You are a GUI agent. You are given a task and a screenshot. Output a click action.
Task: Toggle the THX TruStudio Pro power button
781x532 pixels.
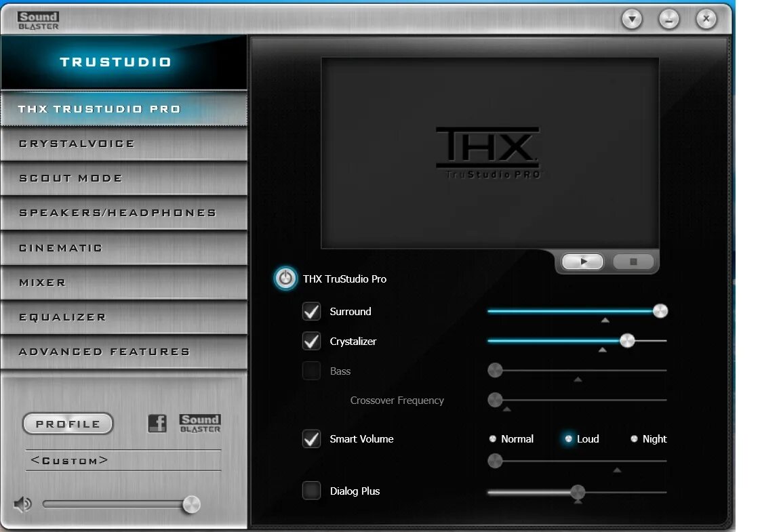(285, 279)
